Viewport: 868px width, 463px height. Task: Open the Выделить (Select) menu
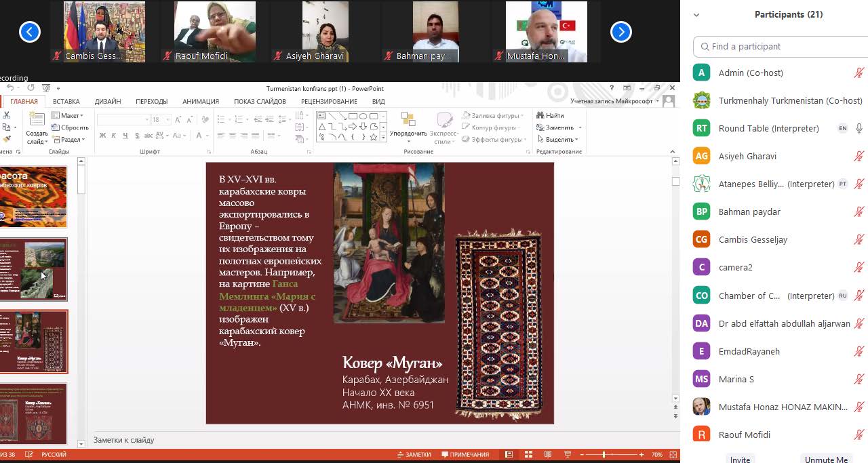coord(558,140)
